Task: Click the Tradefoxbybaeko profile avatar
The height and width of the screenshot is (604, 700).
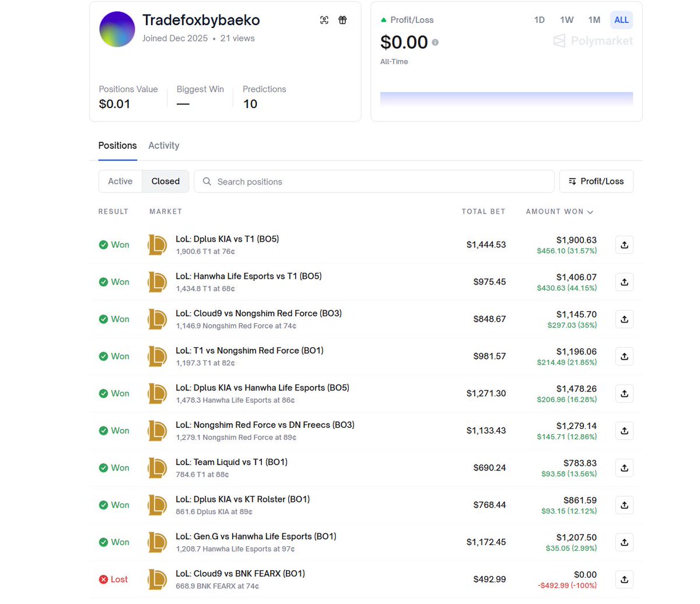Action: [117, 29]
